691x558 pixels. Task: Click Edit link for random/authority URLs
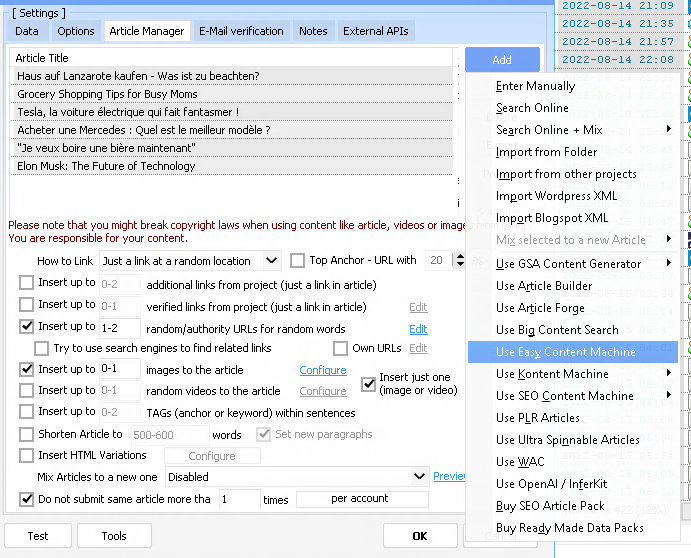coord(418,329)
